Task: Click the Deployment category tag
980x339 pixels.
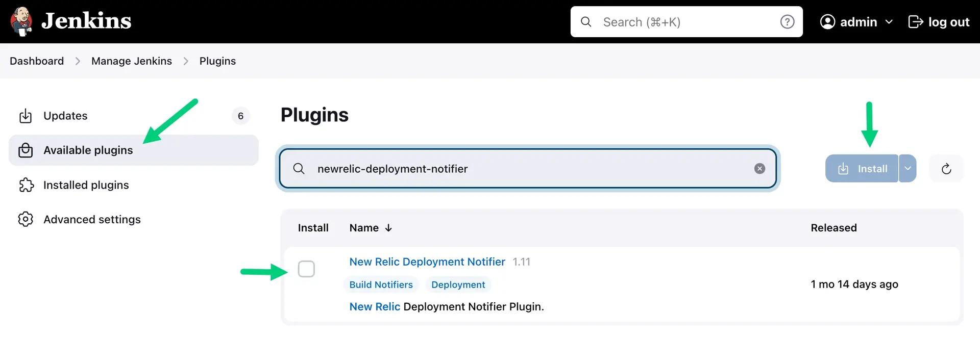Action: tap(458, 285)
